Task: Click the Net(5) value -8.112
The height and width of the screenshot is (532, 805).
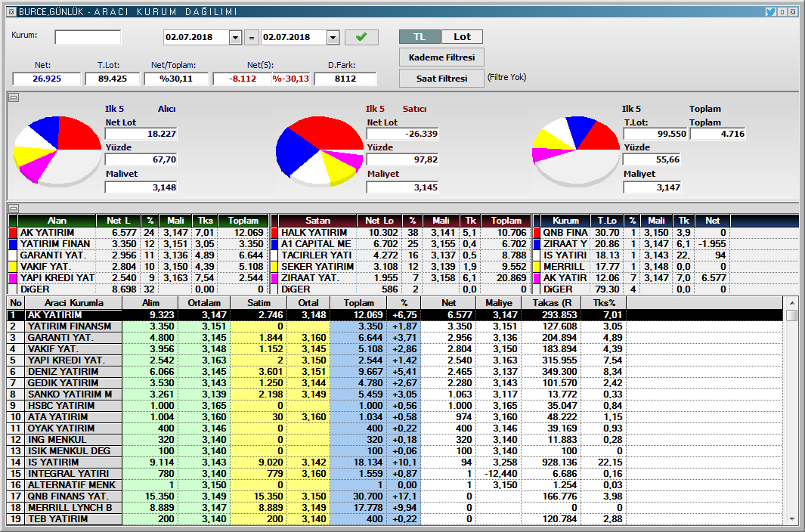Action: 243,79
